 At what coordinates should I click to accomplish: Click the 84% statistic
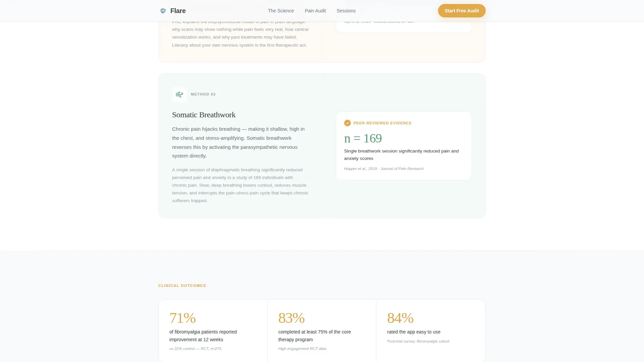[400, 318]
